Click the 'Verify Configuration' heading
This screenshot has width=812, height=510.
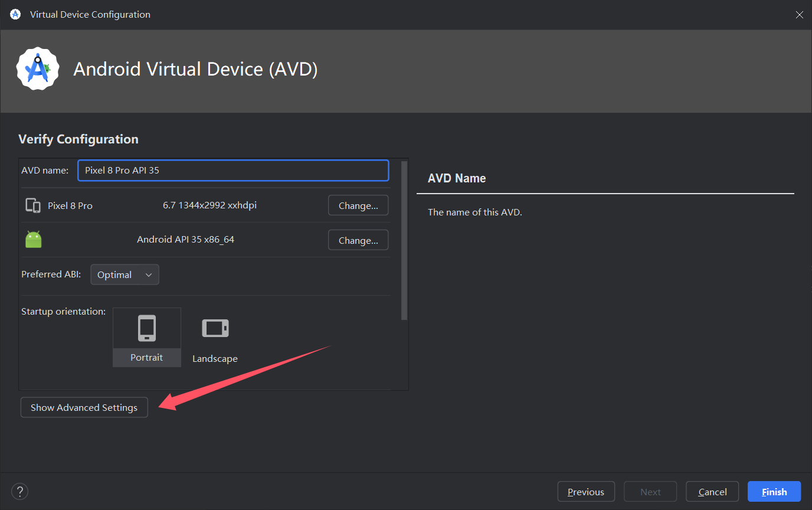point(78,139)
